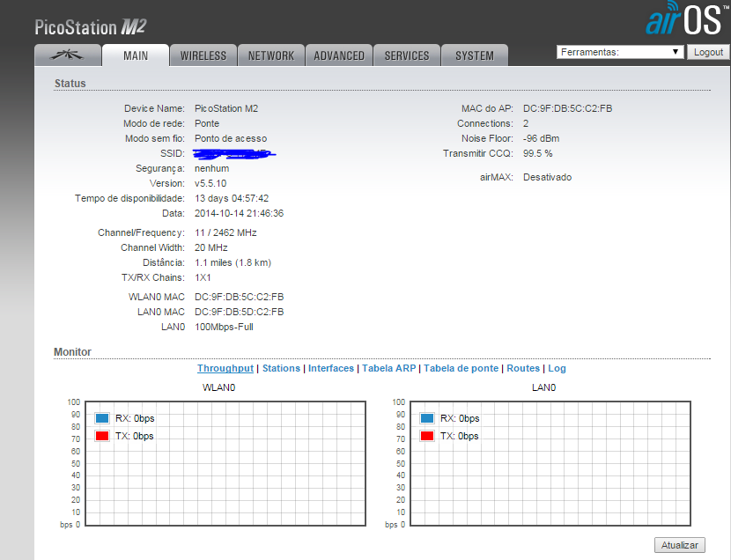This screenshot has height=560, width=731.
Task: Click the uptime value 13 days 04:57:42
Action: pos(232,198)
